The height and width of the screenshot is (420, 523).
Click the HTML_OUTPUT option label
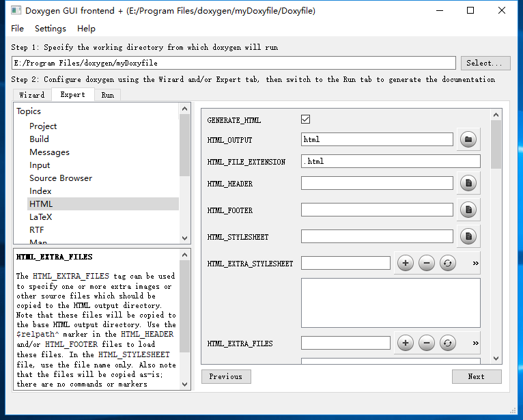(x=229, y=140)
